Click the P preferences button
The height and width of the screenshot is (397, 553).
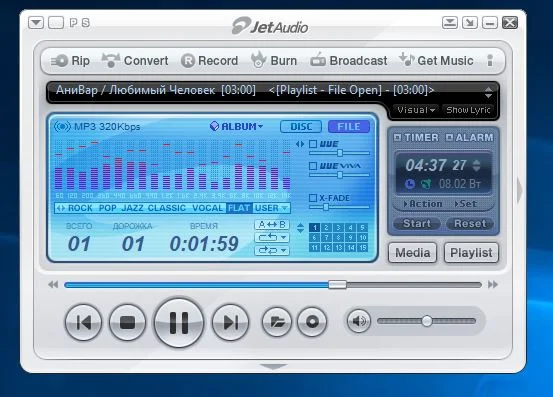click(73, 23)
